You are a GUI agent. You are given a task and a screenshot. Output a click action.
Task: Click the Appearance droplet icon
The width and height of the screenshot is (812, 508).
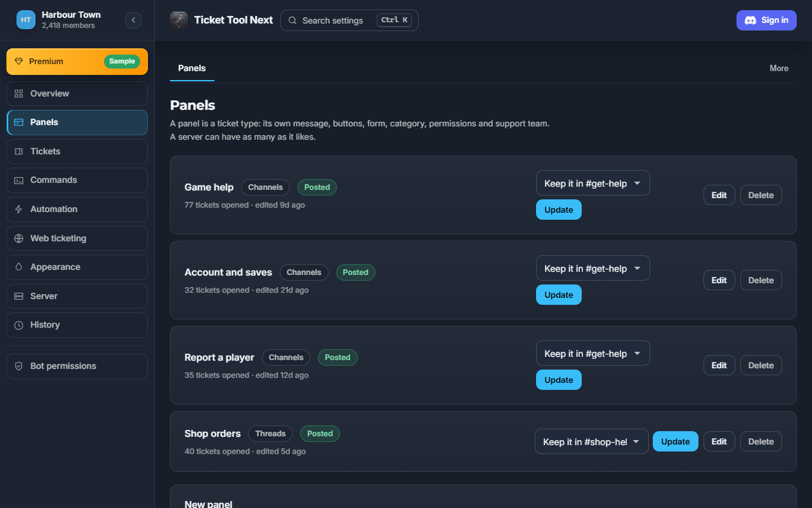pyautogui.click(x=19, y=267)
